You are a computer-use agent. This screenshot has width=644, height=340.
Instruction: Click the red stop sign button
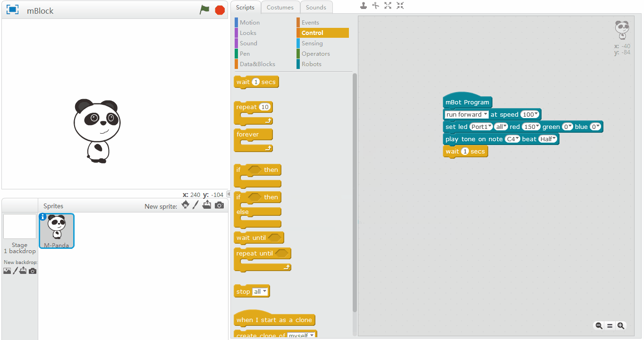pyautogui.click(x=220, y=10)
